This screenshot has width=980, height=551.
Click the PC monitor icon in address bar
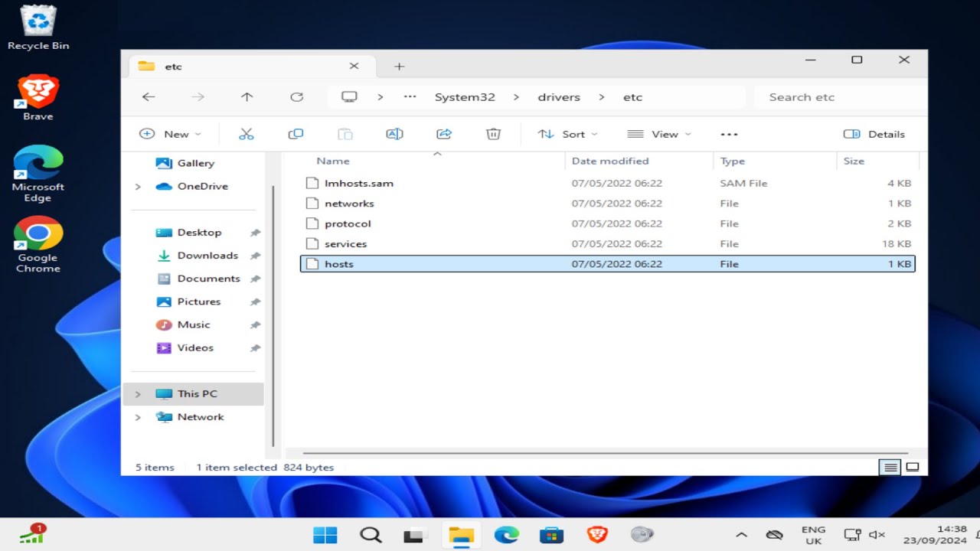click(x=350, y=97)
